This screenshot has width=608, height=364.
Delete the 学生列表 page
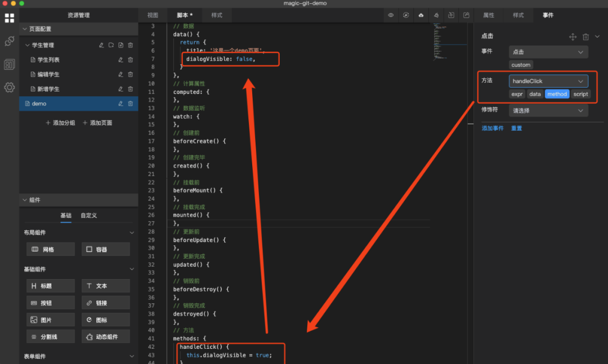click(x=131, y=60)
